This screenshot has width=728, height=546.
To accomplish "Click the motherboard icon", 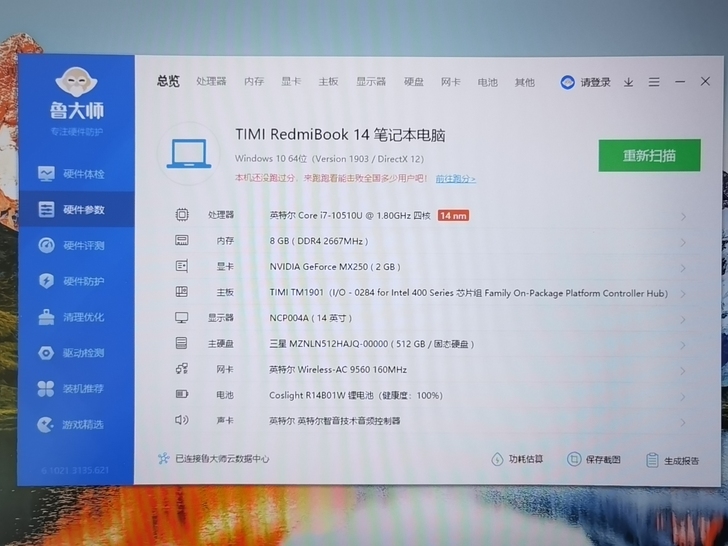I will click(x=182, y=292).
